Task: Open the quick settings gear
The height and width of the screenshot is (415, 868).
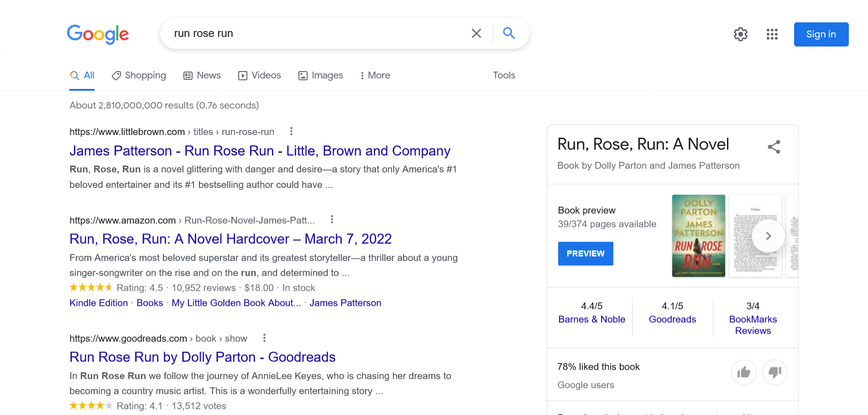Action: click(x=740, y=34)
